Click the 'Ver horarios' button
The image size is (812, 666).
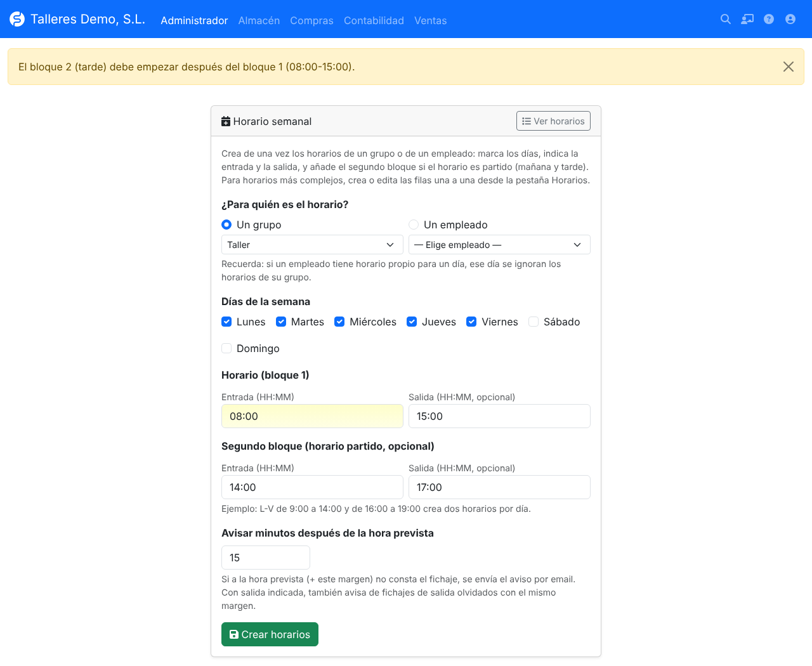pyautogui.click(x=553, y=121)
